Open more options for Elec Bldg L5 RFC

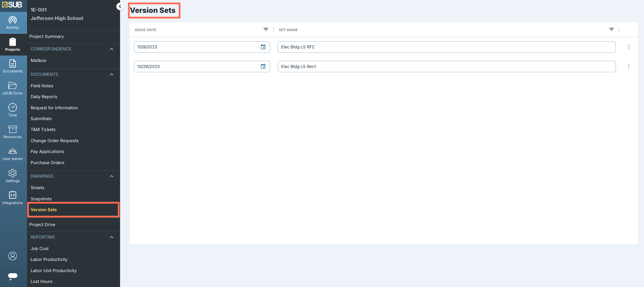click(629, 47)
